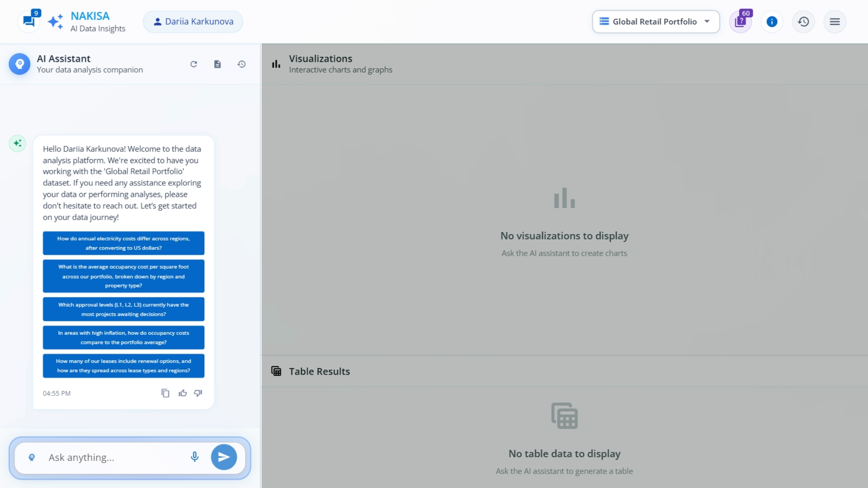This screenshot has height=488, width=868.
Task: Open the blue info icon
Action: 772,21
